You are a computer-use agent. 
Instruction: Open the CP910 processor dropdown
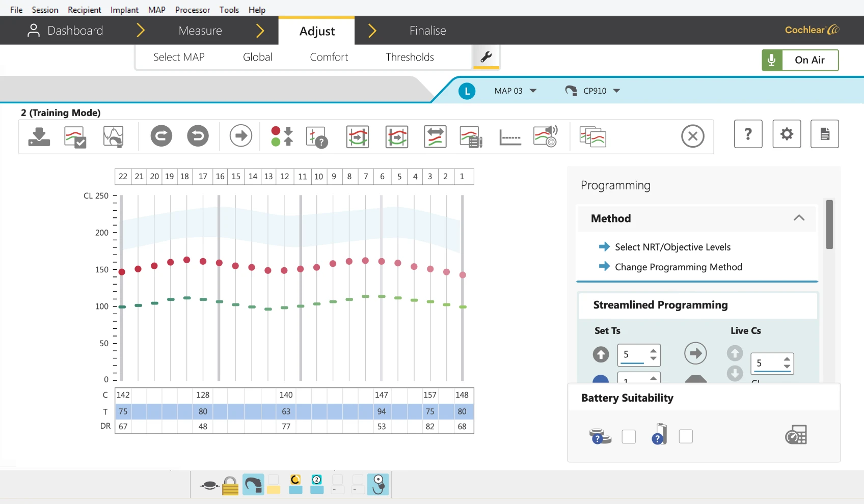(x=593, y=91)
